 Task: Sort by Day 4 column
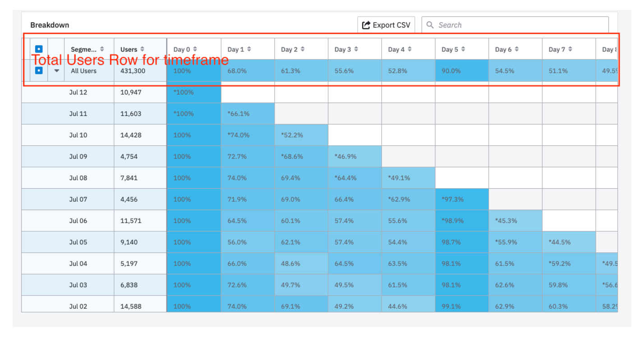point(400,49)
